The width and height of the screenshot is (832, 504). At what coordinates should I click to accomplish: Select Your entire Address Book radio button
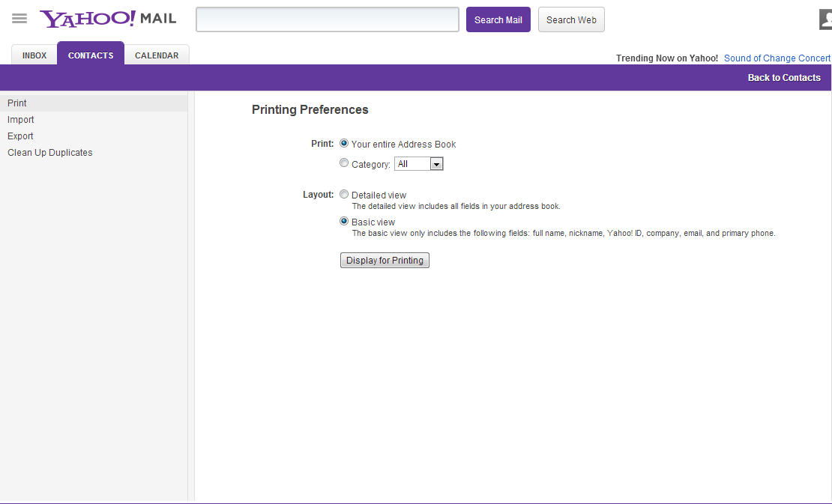click(344, 143)
